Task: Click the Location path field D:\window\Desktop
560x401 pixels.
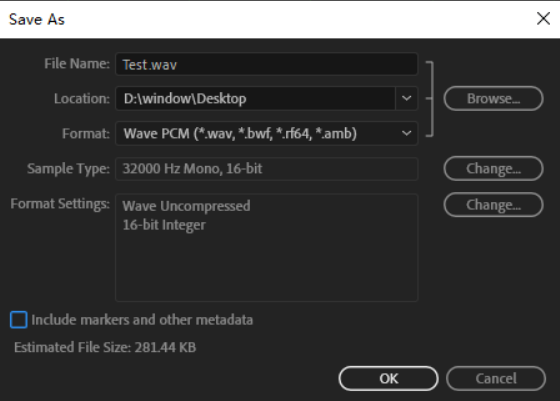Action: tap(255, 98)
